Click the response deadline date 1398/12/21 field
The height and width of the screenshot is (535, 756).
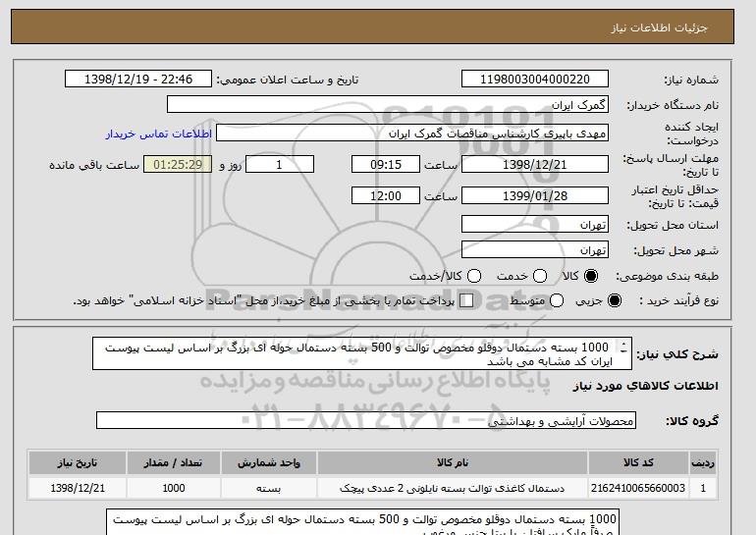pos(535,164)
